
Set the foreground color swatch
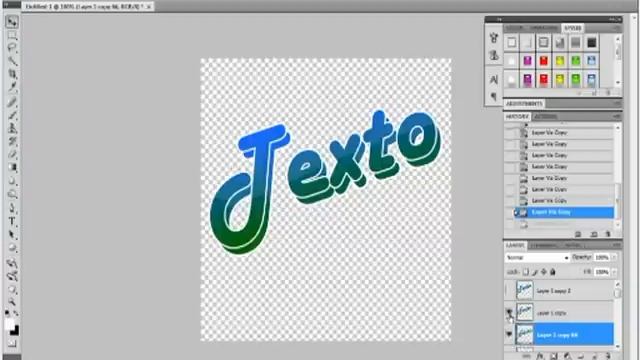(10, 324)
